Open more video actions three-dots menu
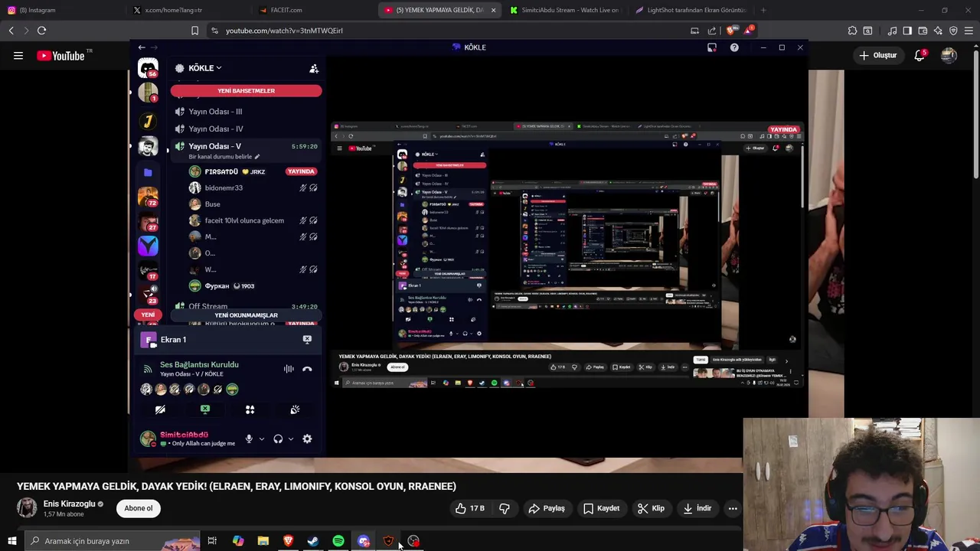 point(733,508)
